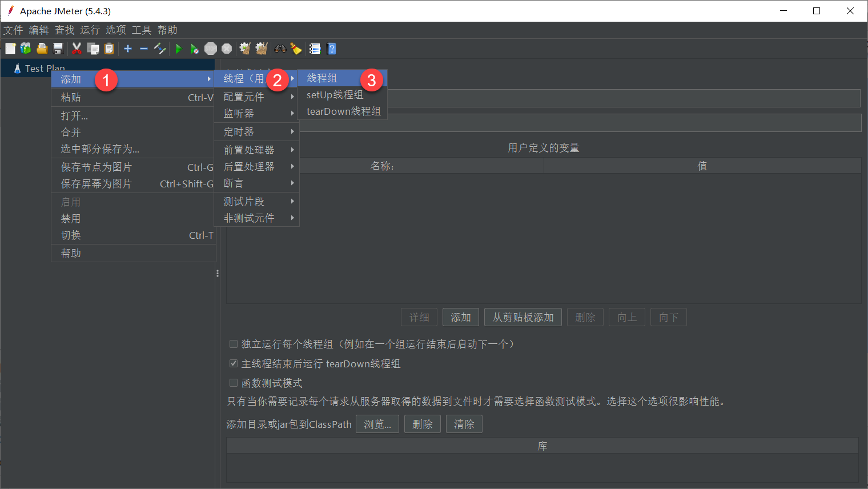Click the Cut scissors icon
The image size is (868, 489).
point(77,49)
